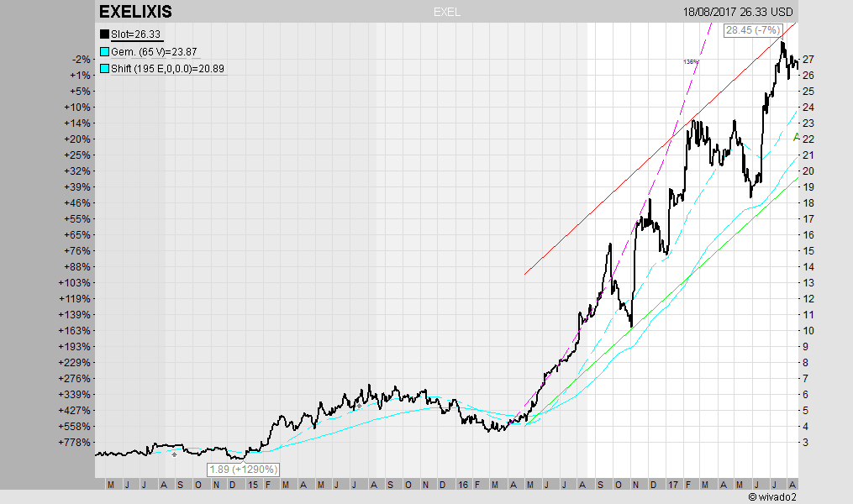Screen dimensions: 853x504
Task: Click the EXEL ticker symbol
Action: point(447,12)
